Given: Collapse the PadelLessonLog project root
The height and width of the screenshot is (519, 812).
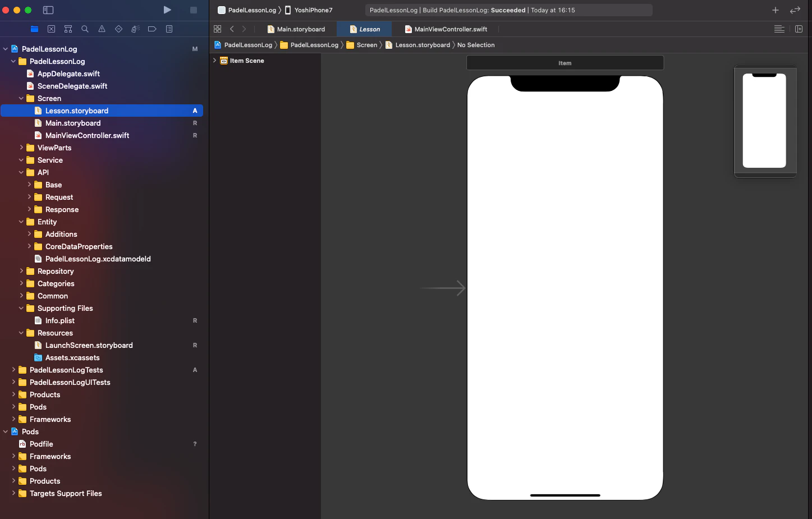Looking at the screenshot, I should coord(6,49).
